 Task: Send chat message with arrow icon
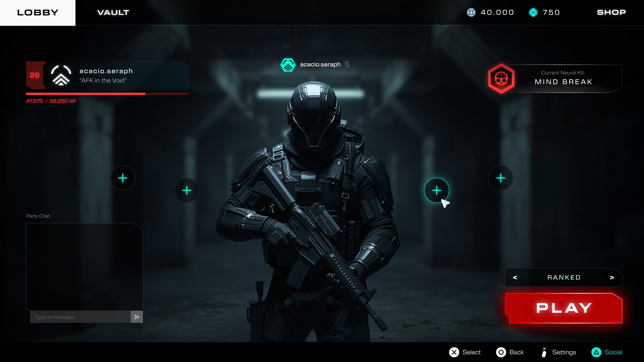[137, 317]
